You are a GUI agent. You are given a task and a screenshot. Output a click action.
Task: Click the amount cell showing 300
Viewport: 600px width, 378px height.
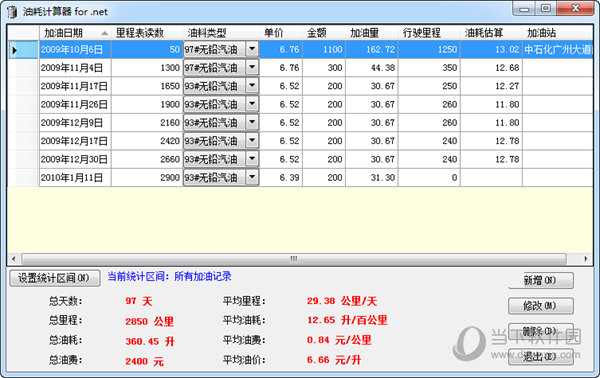324,68
